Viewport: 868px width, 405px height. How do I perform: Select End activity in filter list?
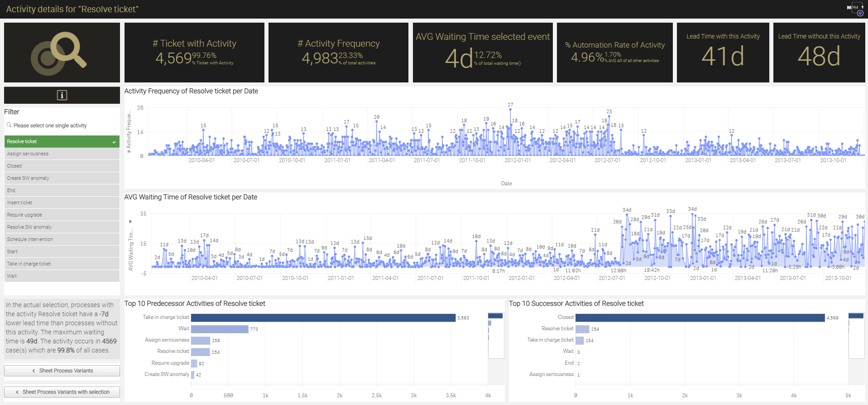62,190
